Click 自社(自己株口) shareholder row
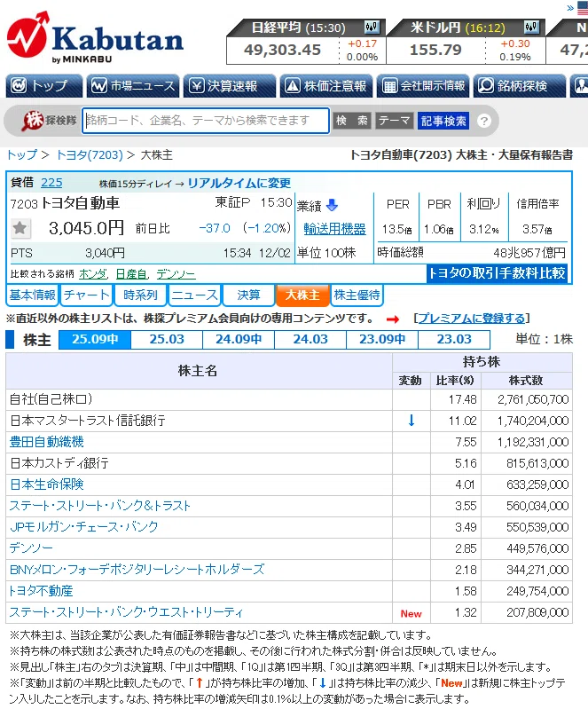 pyautogui.click(x=289, y=399)
